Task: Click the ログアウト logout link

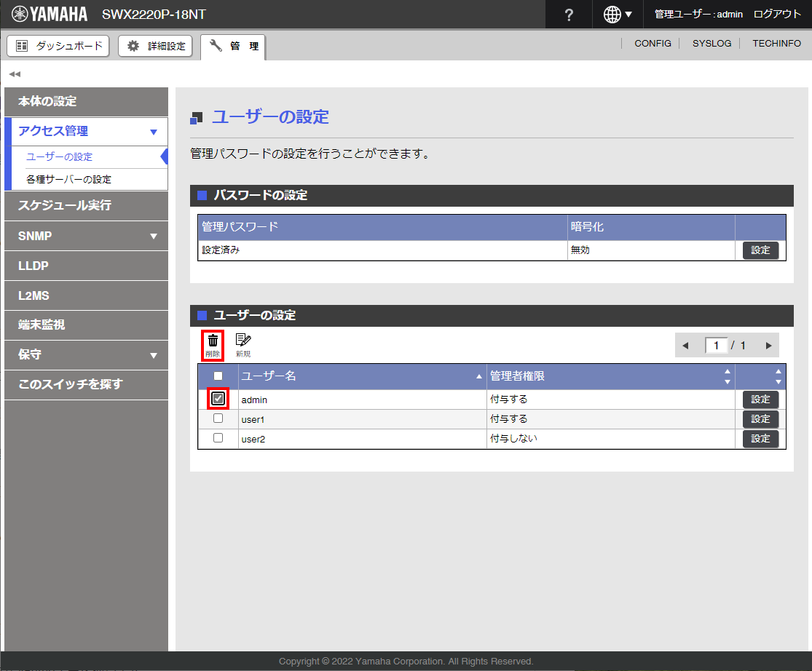Action: [777, 15]
